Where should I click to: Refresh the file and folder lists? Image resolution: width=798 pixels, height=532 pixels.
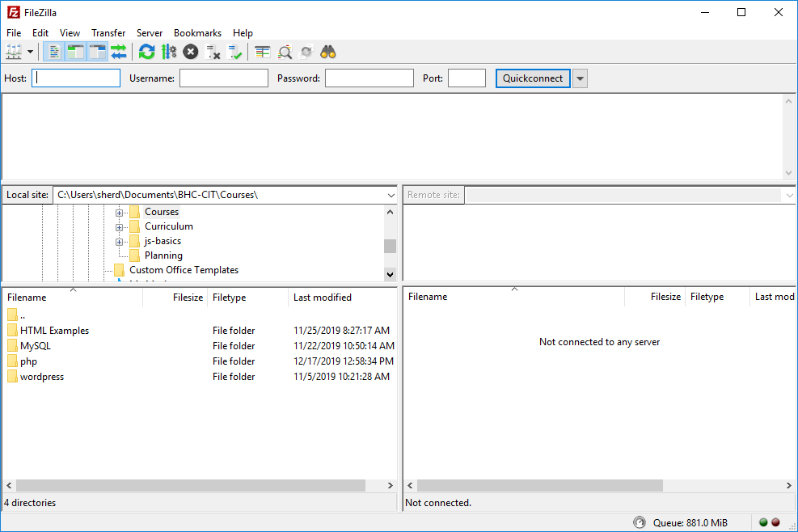click(x=146, y=52)
